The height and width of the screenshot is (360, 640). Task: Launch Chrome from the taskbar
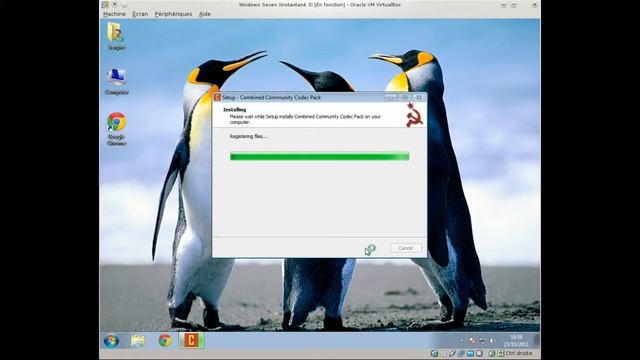point(165,340)
